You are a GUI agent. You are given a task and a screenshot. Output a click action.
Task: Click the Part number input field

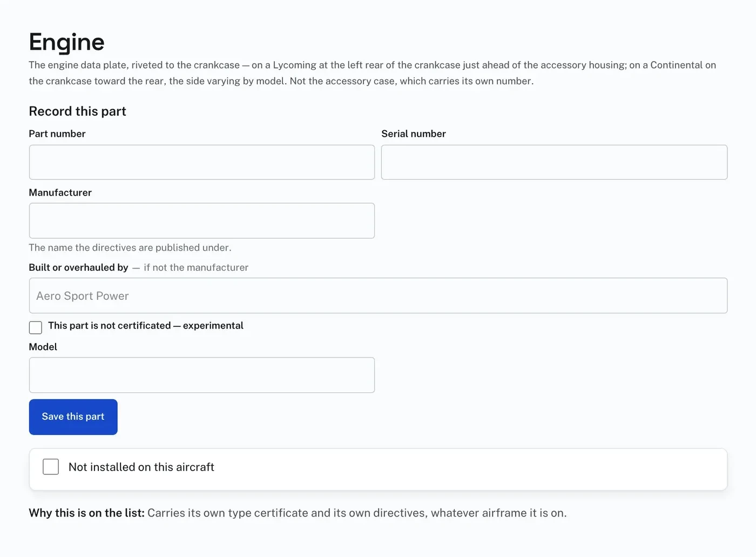click(201, 162)
